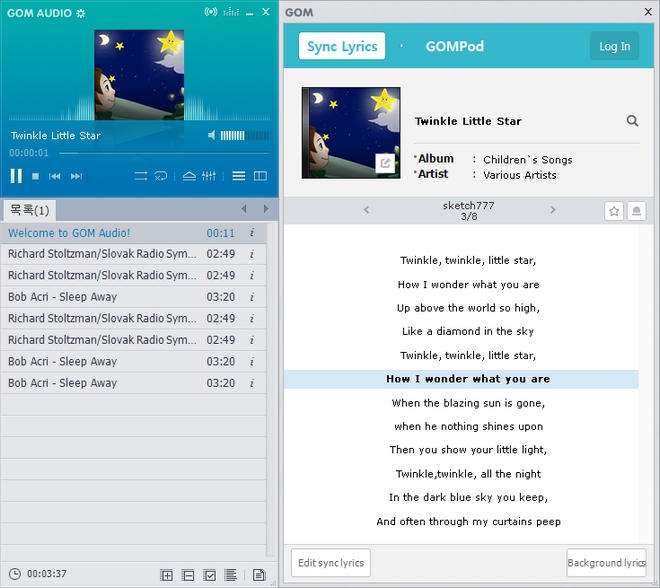Report lyrics with siren icon
This screenshot has height=588, width=660.
pyautogui.click(x=636, y=211)
